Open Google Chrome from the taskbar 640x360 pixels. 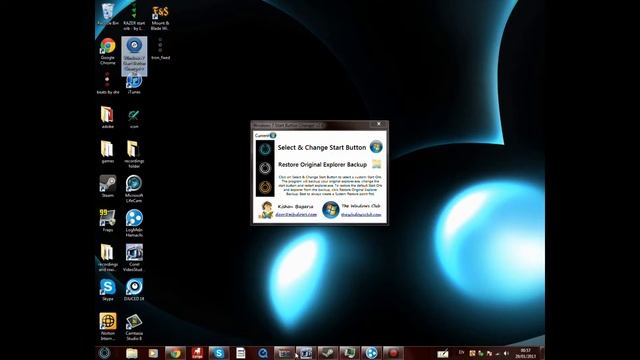175,353
